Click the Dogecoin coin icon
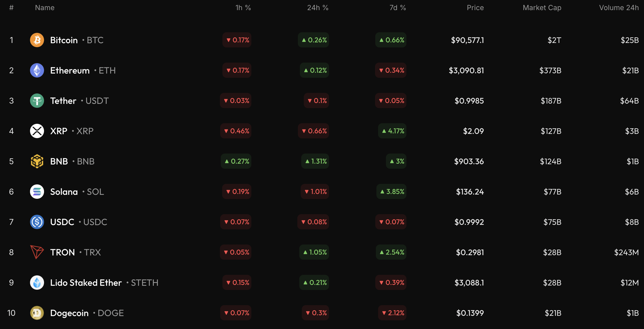The height and width of the screenshot is (329, 644). pyautogui.click(x=37, y=313)
